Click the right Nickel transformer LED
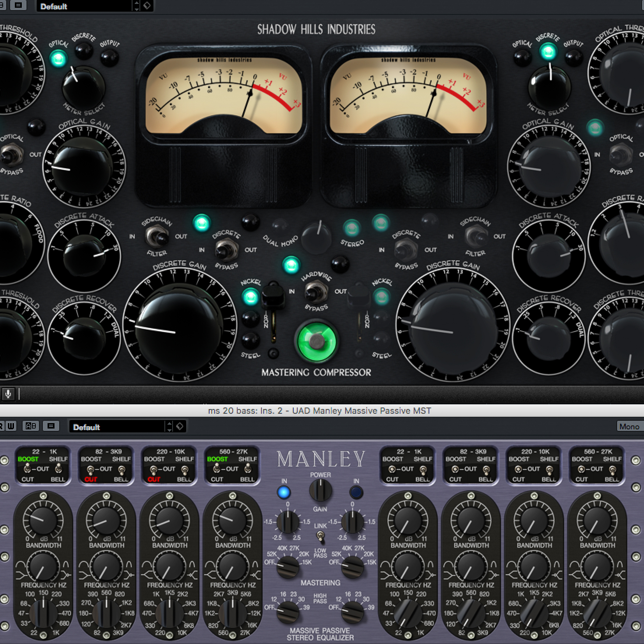The height and width of the screenshot is (644, 644). [x=381, y=297]
